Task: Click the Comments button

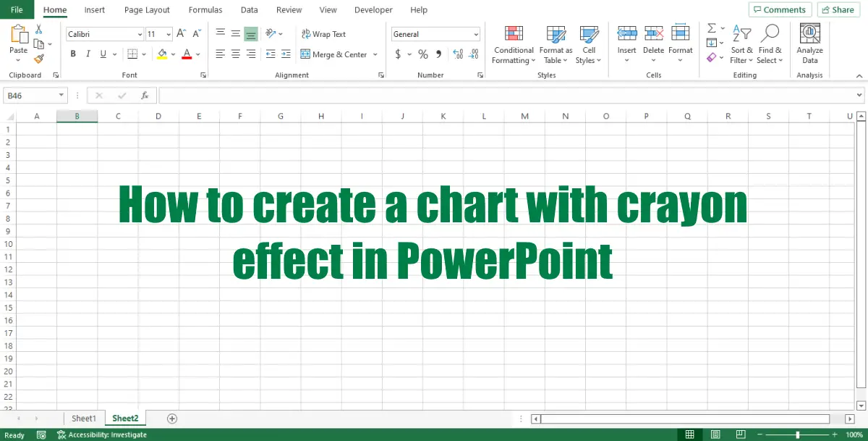Action: click(779, 9)
